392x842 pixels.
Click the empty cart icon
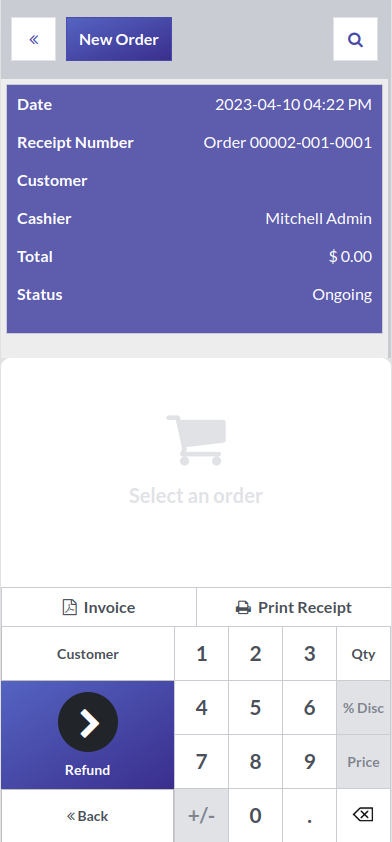pos(196,440)
